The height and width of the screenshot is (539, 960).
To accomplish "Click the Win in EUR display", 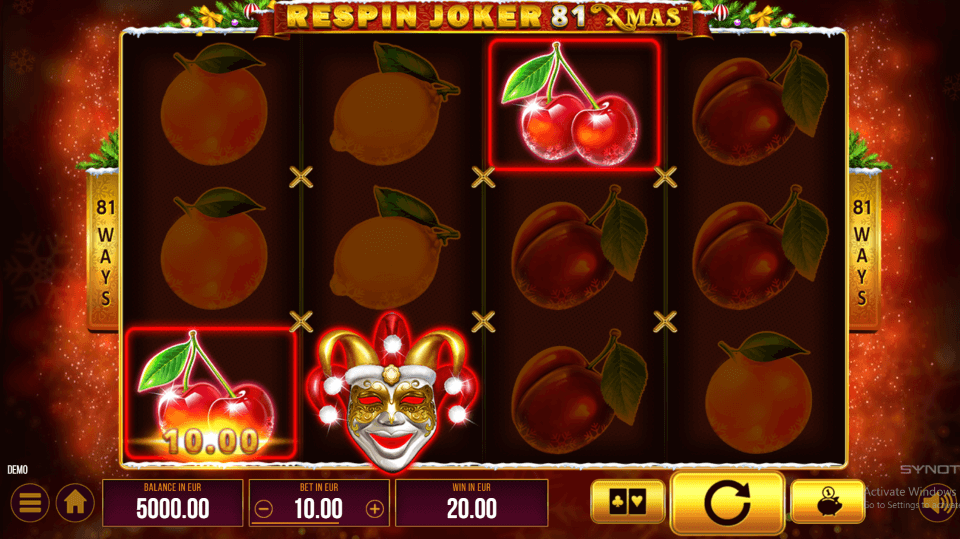I will tap(471, 503).
